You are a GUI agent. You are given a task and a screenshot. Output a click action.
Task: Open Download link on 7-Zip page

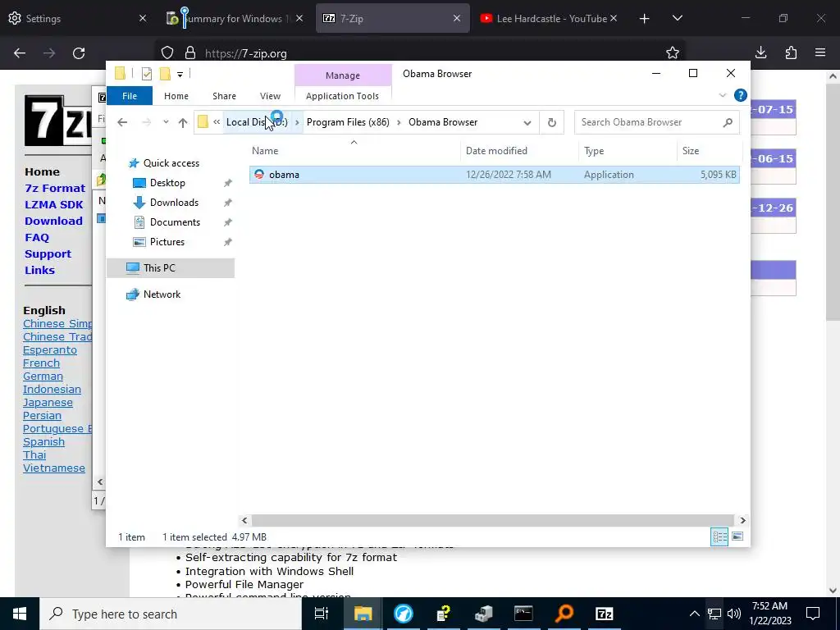(x=53, y=221)
